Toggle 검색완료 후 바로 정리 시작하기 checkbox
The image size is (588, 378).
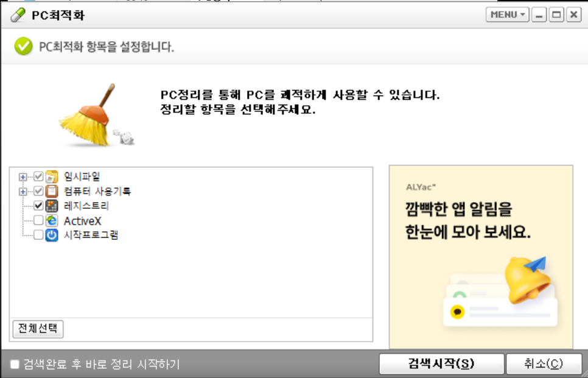click(x=15, y=364)
